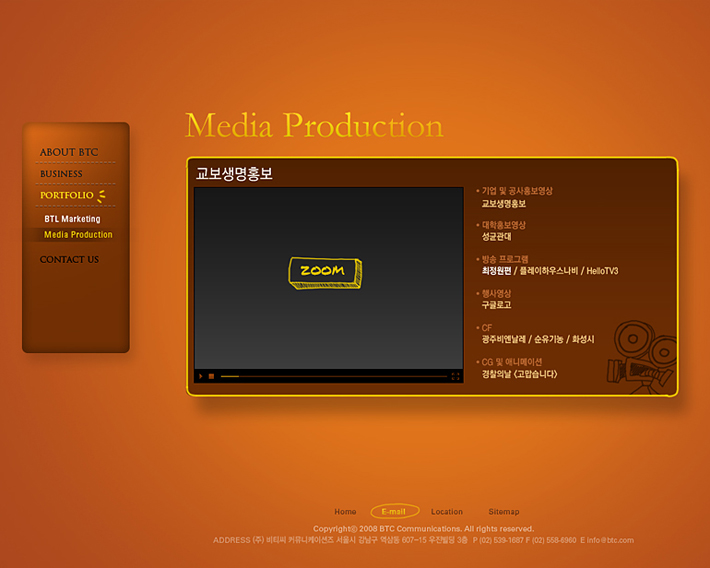The width and height of the screenshot is (710, 568).
Task: Go to Location in the footer
Action: 447,512
